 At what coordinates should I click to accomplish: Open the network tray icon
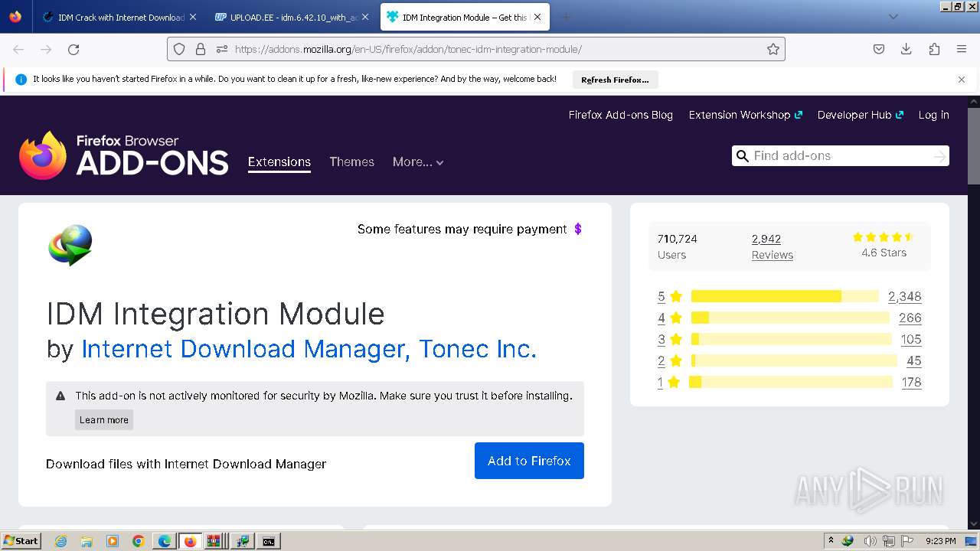point(889,541)
